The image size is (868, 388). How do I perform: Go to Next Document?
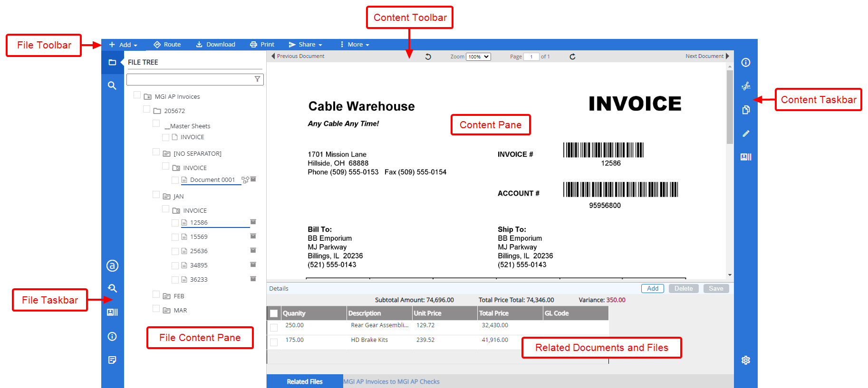click(x=707, y=56)
